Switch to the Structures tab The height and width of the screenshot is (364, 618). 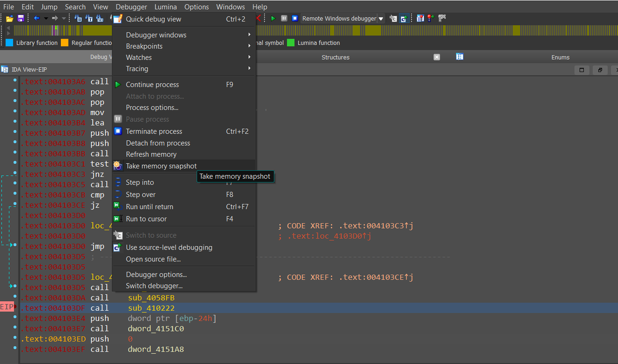tap(335, 57)
